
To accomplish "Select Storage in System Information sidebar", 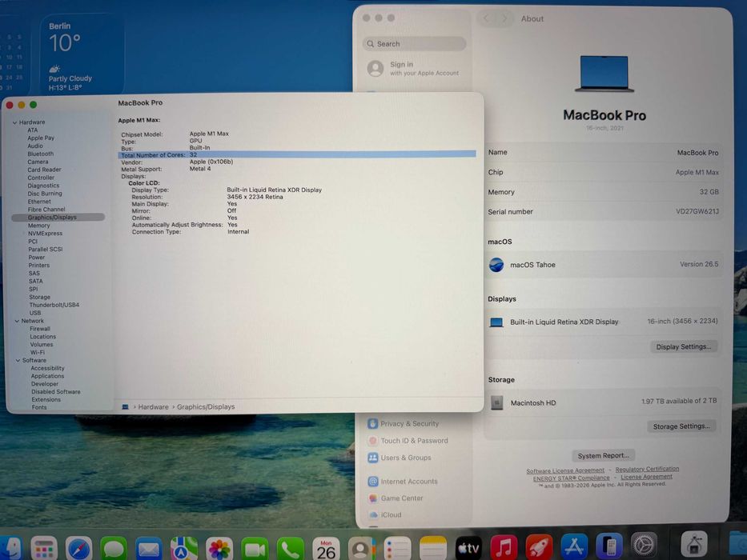I will tap(39, 297).
